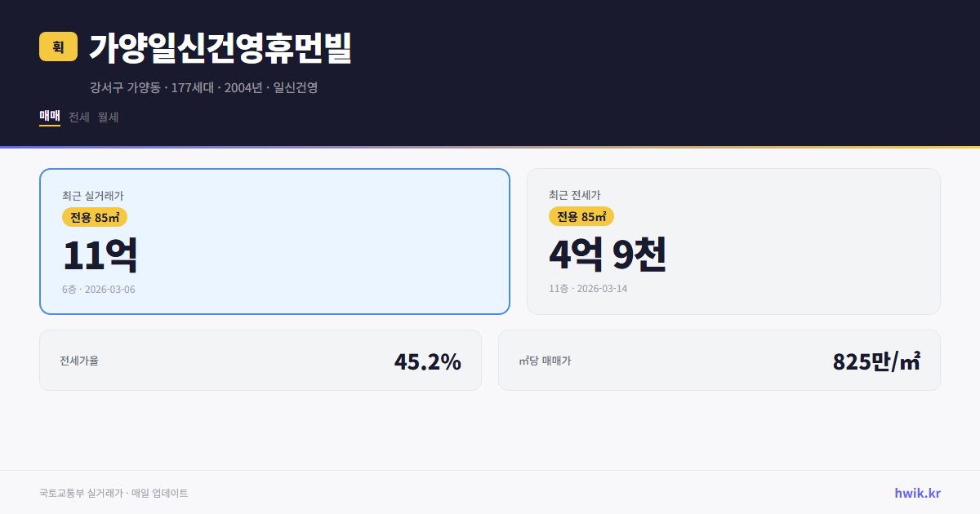Open the 최근 실거래가 card
This screenshot has width=980, height=514.
pos(273,241)
